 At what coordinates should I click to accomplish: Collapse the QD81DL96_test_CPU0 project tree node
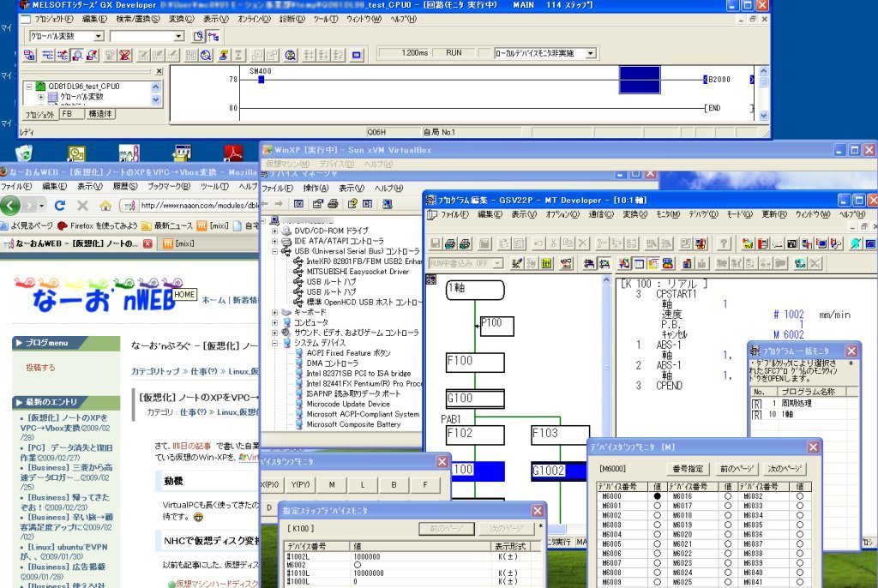coord(29,87)
